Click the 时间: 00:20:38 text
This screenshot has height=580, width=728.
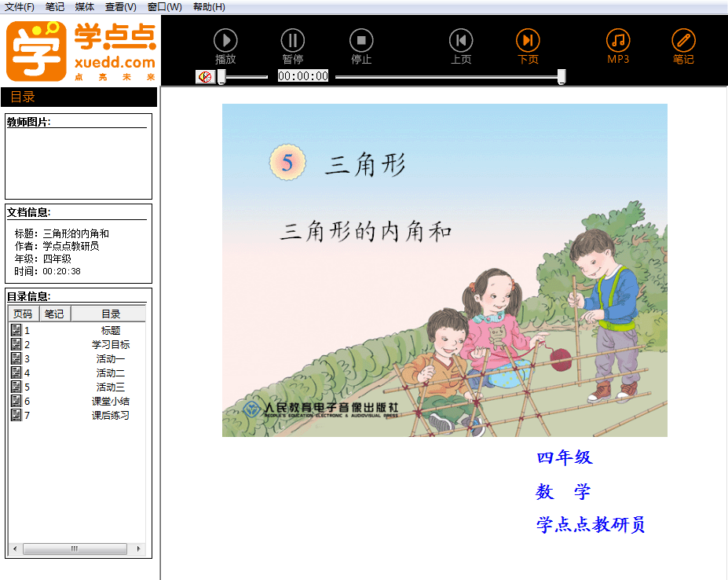(47, 271)
